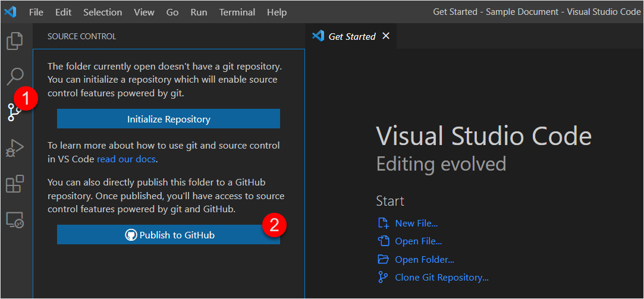Open the View menu
644x299 pixels.
click(144, 12)
